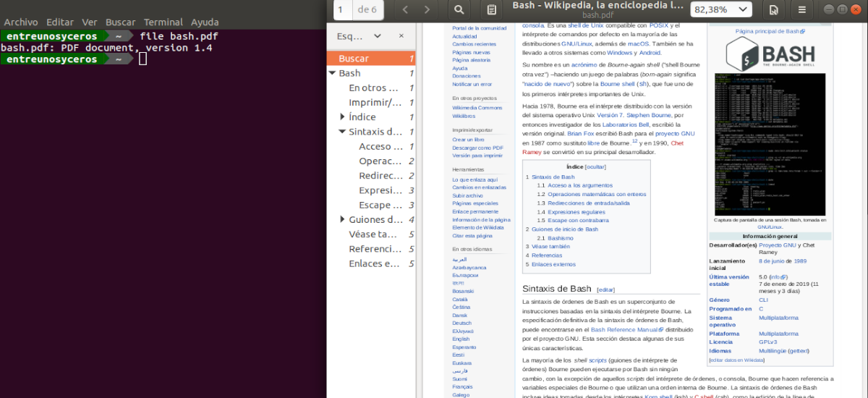
Task: Click the 'Enlace permanente' link
Action: pos(475,211)
